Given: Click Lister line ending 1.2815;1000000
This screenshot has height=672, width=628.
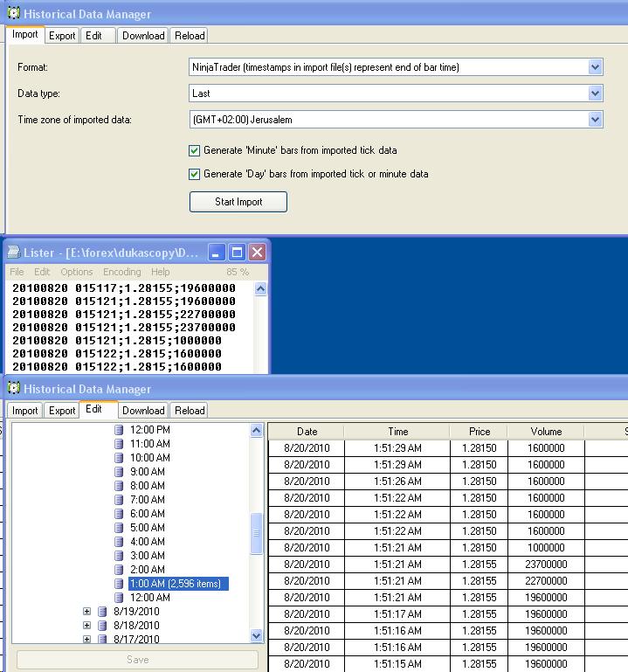Looking at the screenshot, I should (x=117, y=341).
